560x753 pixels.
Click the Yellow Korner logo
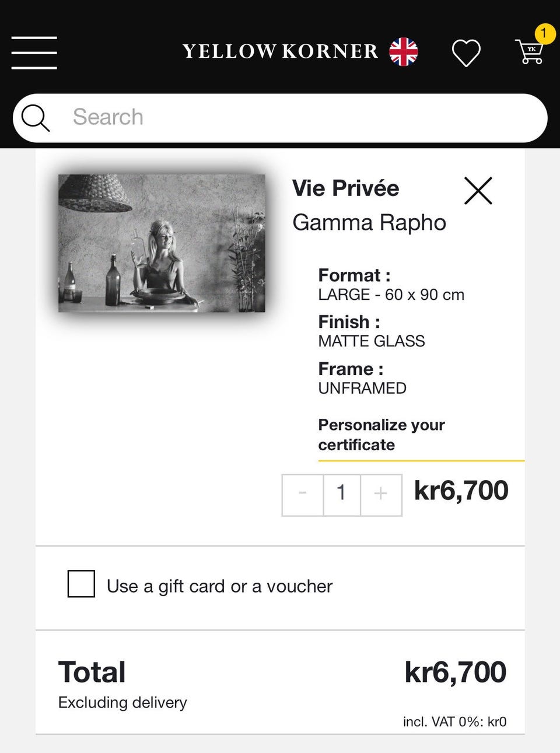pos(281,51)
